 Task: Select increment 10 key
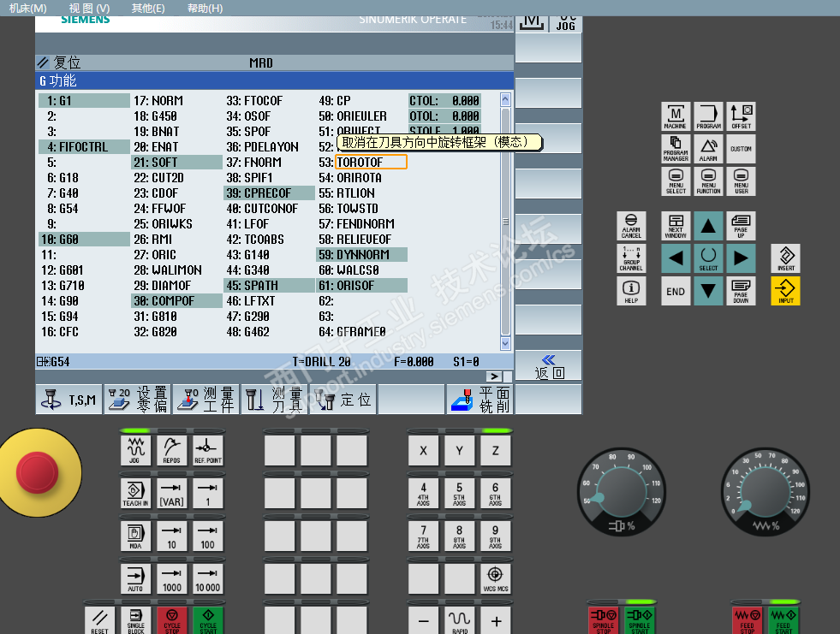coord(171,536)
